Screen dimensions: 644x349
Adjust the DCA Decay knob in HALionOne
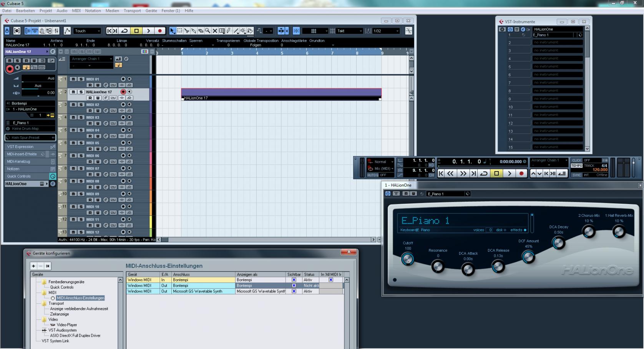(x=558, y=243)
